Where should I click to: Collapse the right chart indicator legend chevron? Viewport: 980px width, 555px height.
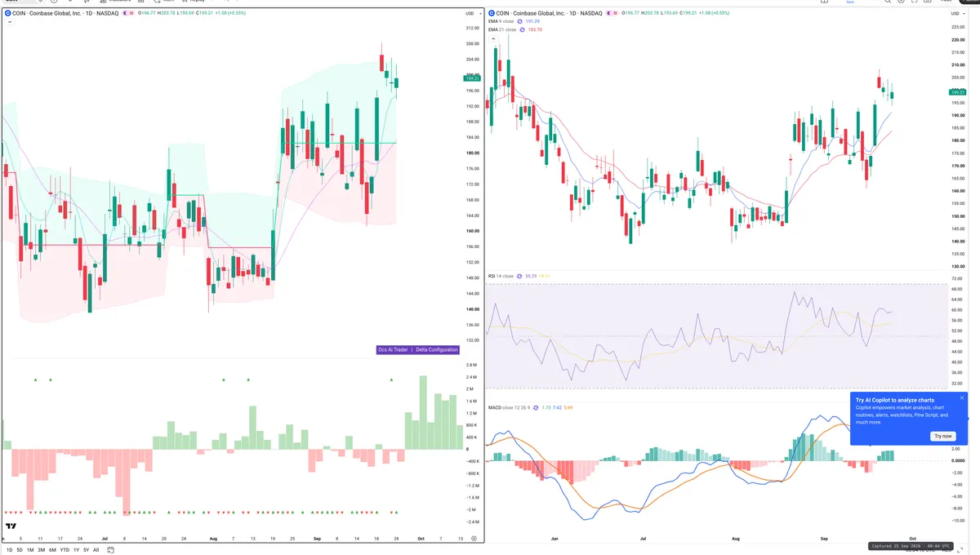(x=493, y=39)
